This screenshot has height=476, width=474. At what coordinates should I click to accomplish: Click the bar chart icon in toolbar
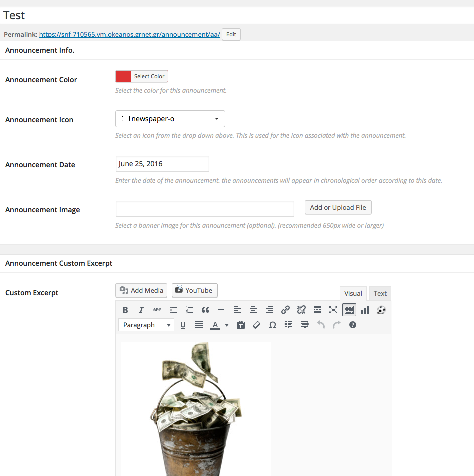(x=365, y=310)
